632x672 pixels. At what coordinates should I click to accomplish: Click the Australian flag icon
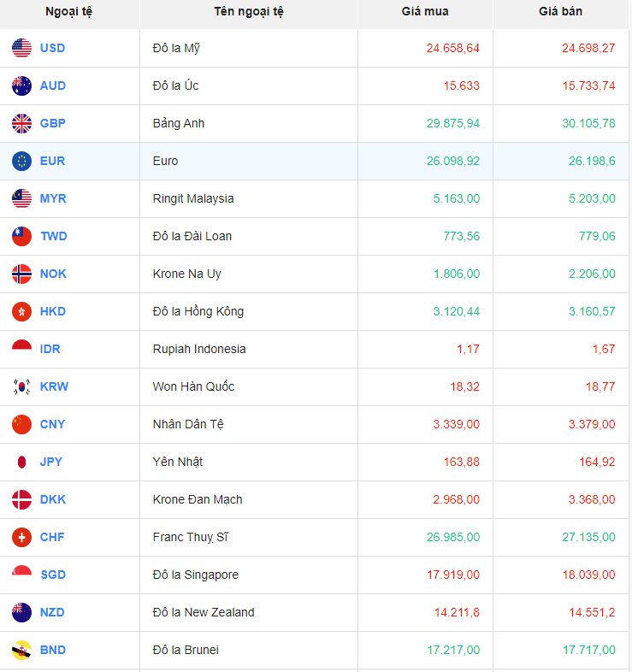point(21,85)
